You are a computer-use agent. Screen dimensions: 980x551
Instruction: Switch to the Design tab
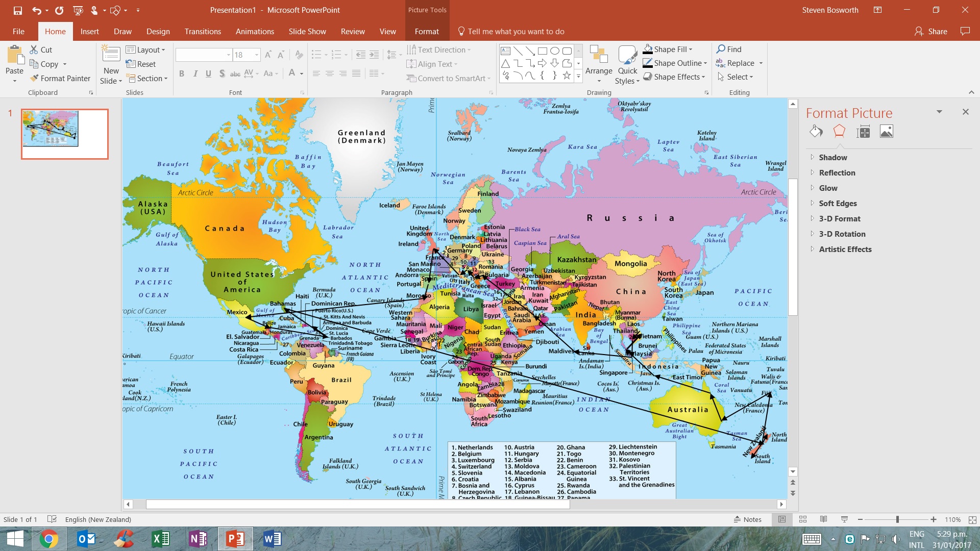pyautogui.click(x=158, y=32)
